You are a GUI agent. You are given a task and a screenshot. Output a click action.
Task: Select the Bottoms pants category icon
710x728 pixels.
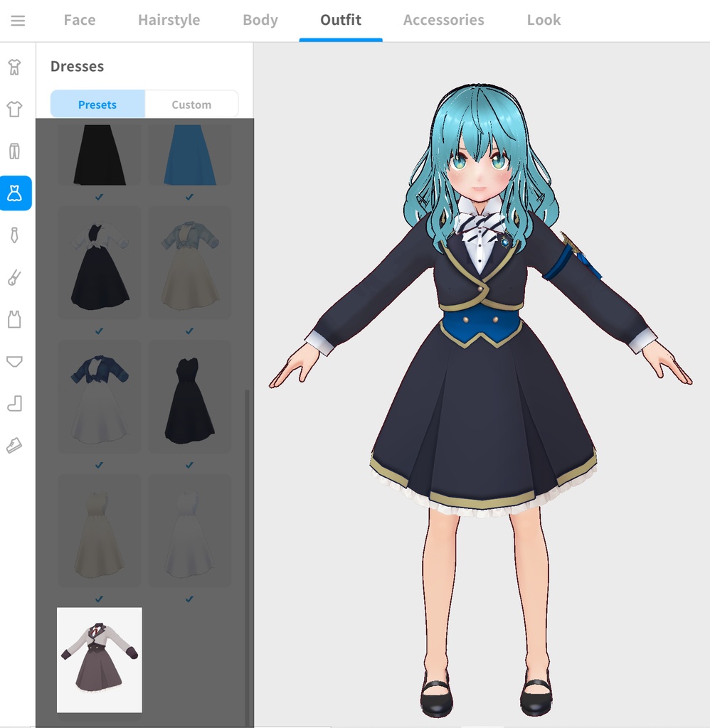[x=16, y=151]
